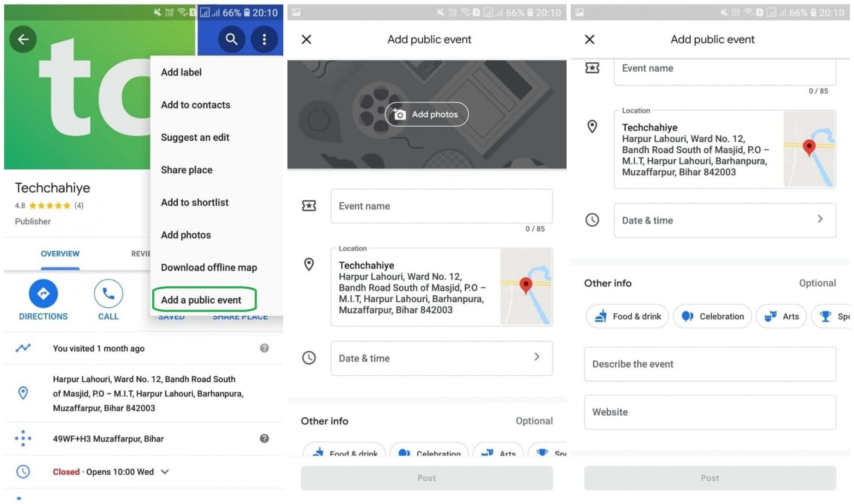Tap Post button in middle screen
The image size is (854, 504).
point(427,478)
